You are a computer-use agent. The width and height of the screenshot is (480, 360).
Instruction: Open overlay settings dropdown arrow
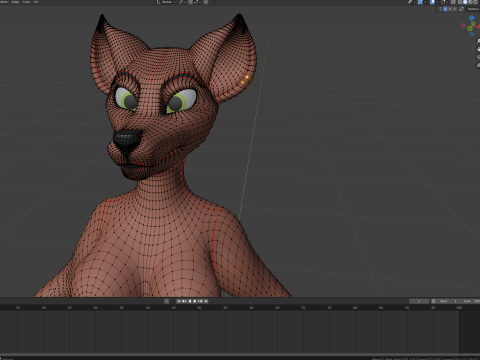437,2
